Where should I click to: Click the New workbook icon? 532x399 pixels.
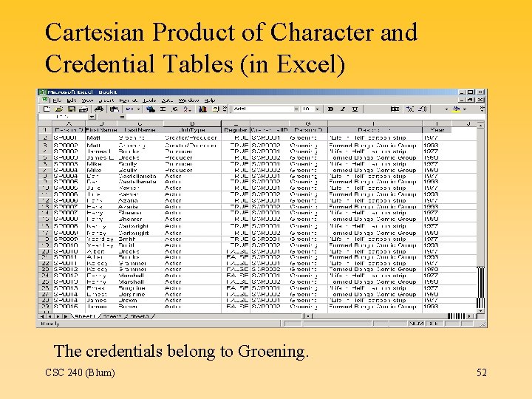pos(47,109)
